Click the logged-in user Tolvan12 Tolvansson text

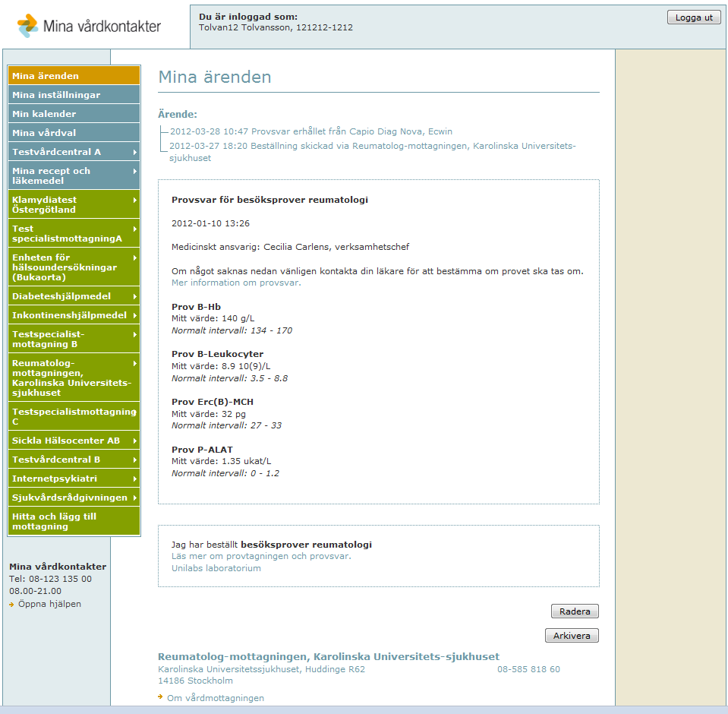(x=276, y=27)
